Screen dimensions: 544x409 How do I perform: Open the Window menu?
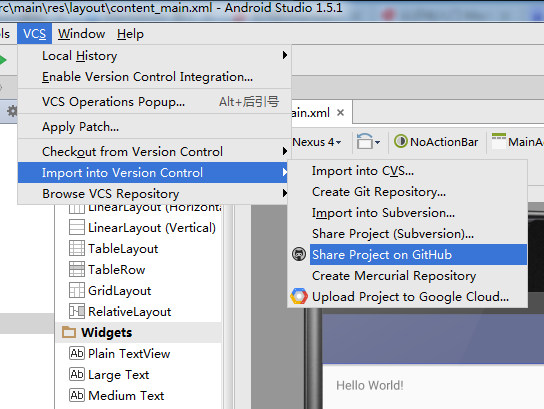tap(82, 34)
